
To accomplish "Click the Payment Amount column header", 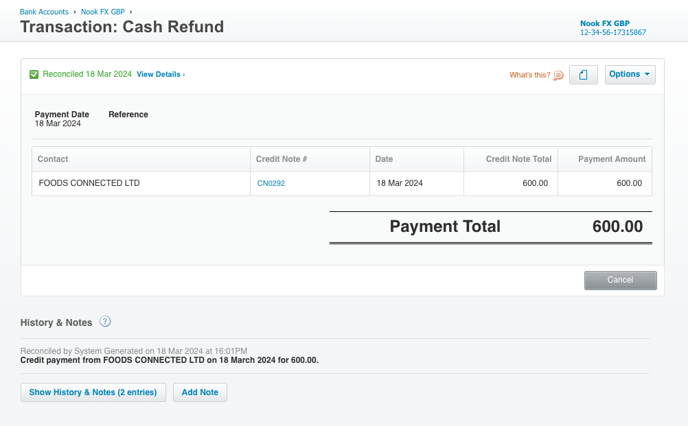I will coord(612,159).
